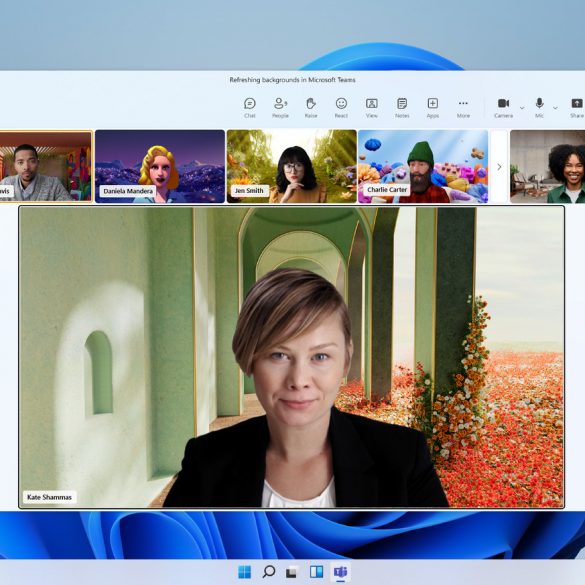
Task: Raise your hand in the meeting
Action: [311, 108]
